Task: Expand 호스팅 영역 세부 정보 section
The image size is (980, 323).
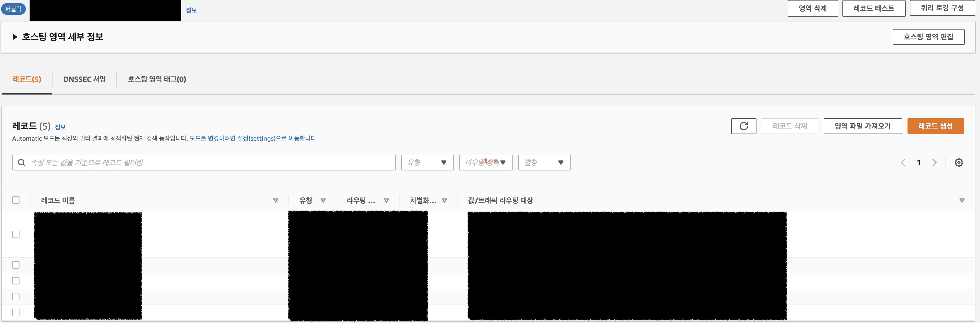Action: 15,37
